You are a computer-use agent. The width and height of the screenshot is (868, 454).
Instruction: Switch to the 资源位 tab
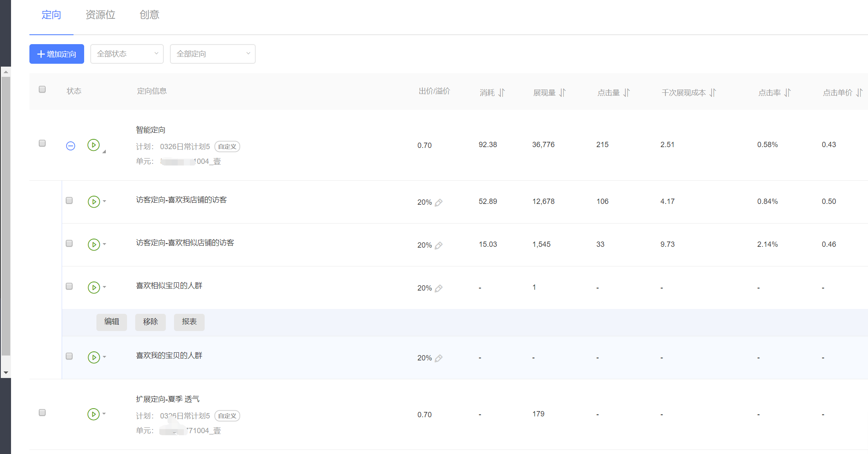coord(100,15)
